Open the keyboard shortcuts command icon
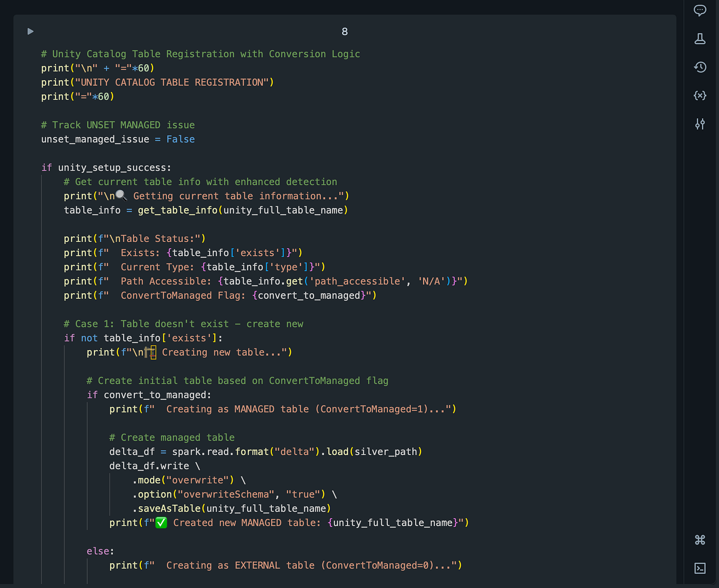Viewport: 719px width, 588px height. [x=700, y=540]
